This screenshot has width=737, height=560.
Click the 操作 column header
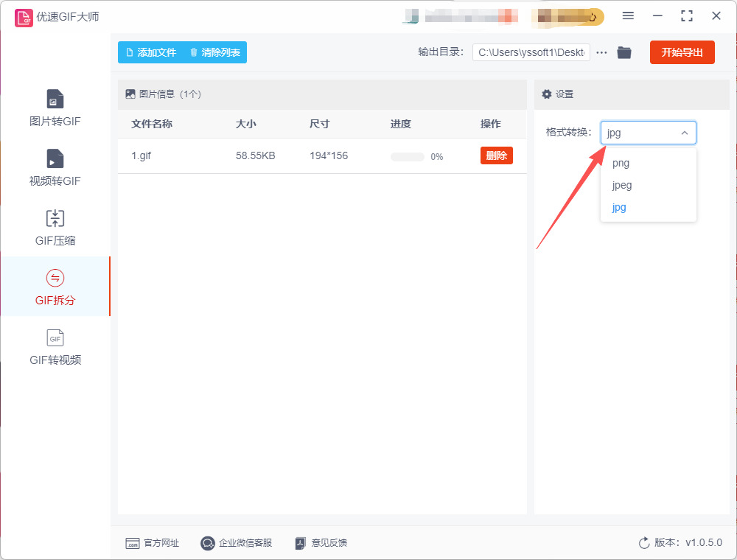coord(490,124)
